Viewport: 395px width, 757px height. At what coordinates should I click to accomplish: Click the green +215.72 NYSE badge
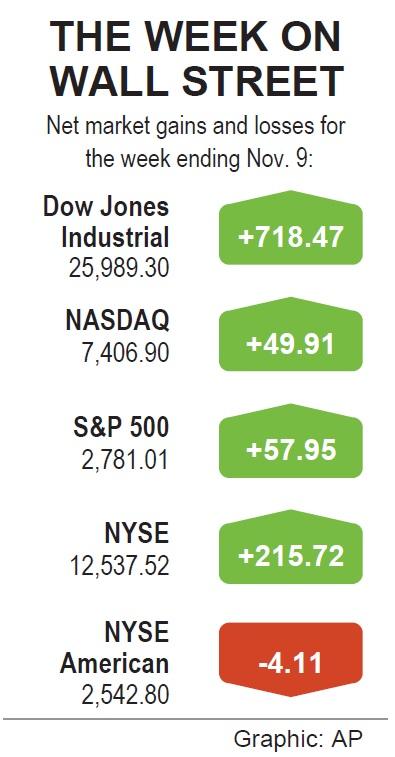[x=291, y=547]
